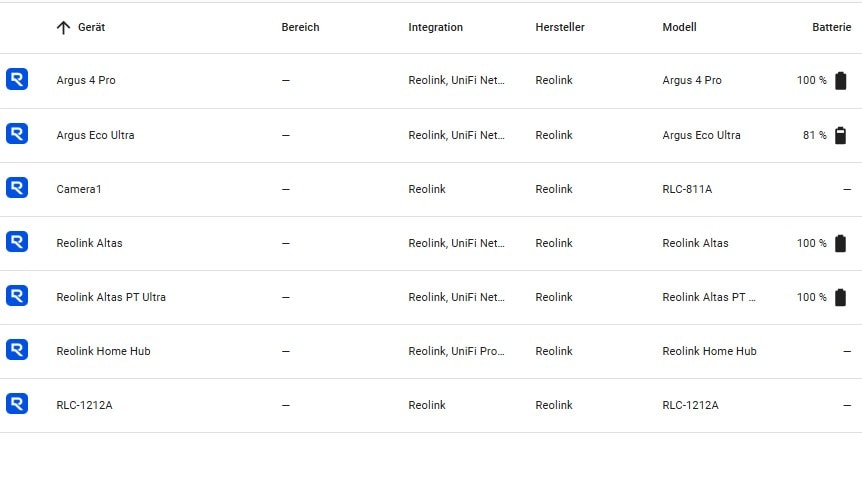Click the full battery icon for Reolink Altas PT Ultra

840,297
